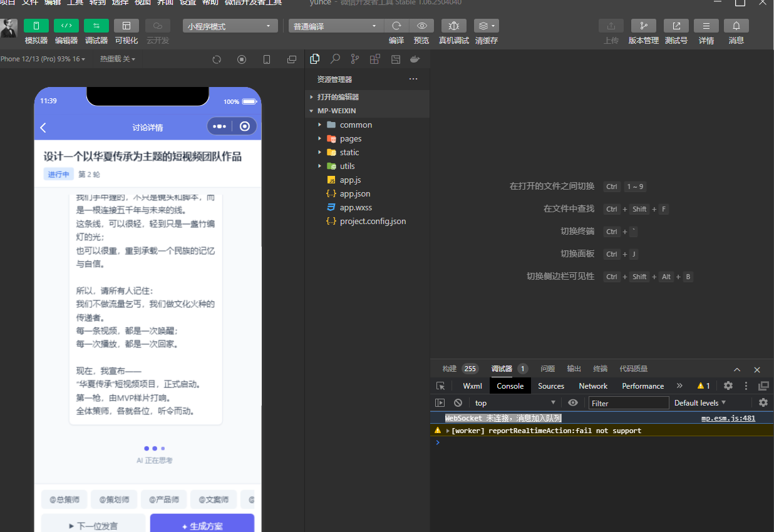Open the Default levels dropdown
Viewport: 774px width, 532px height.
[x=700, y=402]
